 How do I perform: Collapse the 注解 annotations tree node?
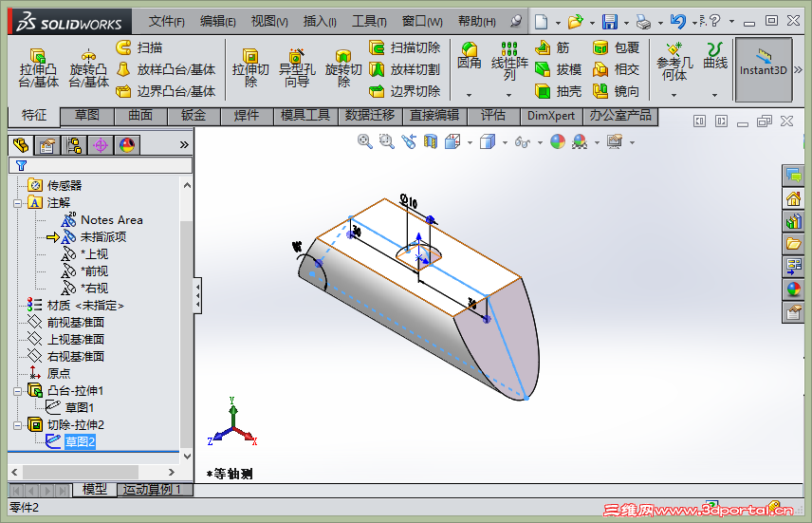pos(18,203)
